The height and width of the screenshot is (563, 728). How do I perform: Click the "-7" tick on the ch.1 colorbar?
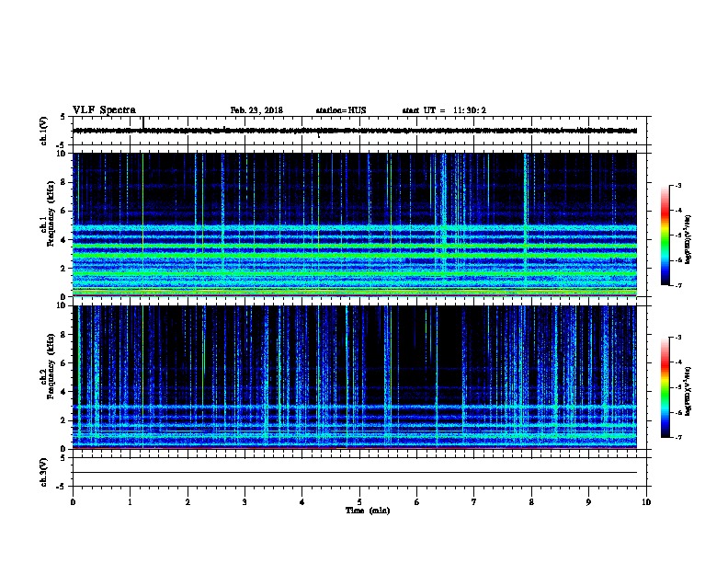pos(678,285)
